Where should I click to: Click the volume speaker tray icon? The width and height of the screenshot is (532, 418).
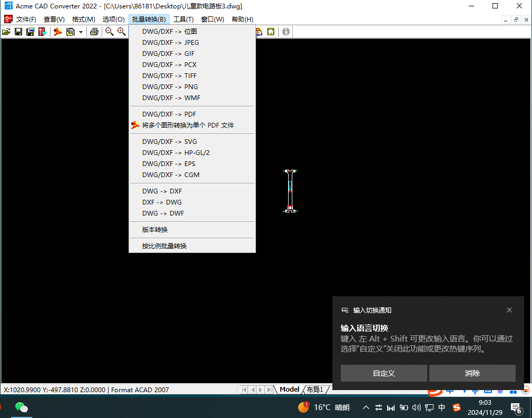pyautogui.click(x=417, y=407)
